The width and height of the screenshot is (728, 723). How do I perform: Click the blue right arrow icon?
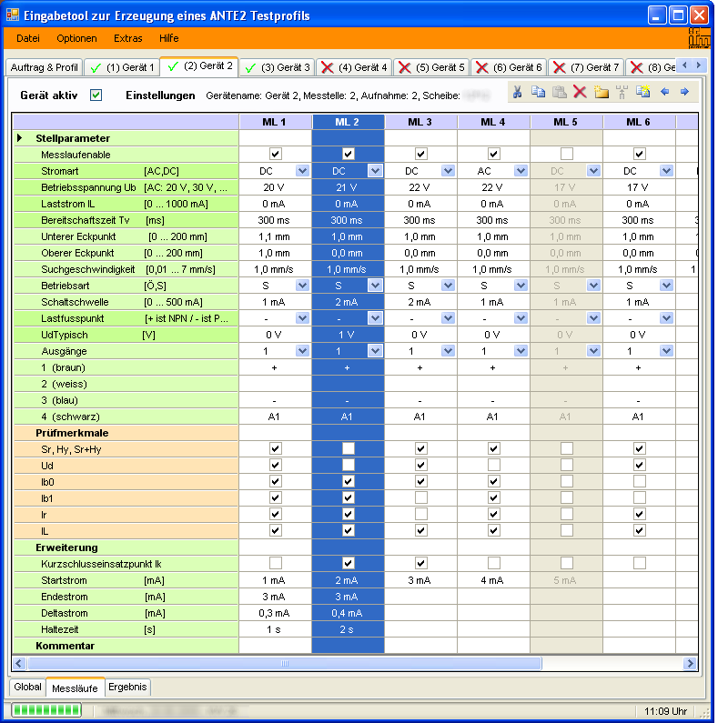(684, 92)
